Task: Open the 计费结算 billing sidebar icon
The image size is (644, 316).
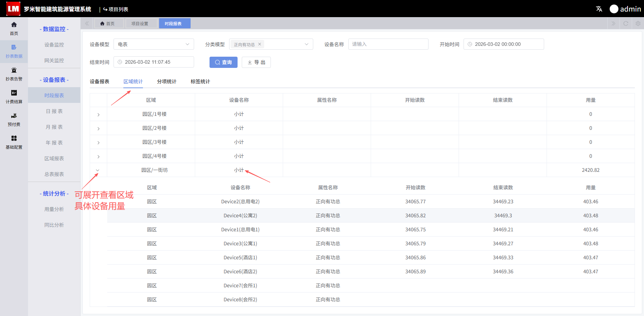Action: pyautogui.click(x=14, y=97)
